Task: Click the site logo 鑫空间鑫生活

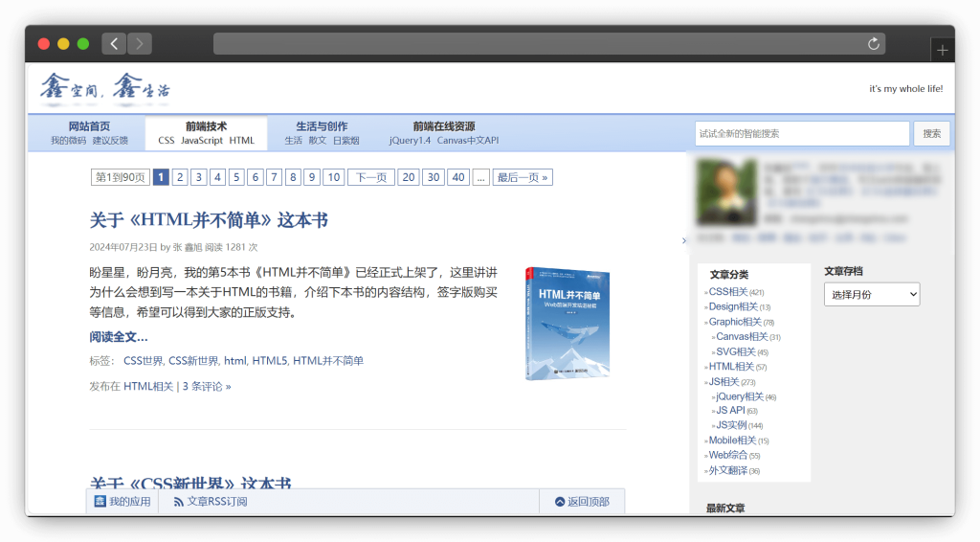Action: pos(105,88)
